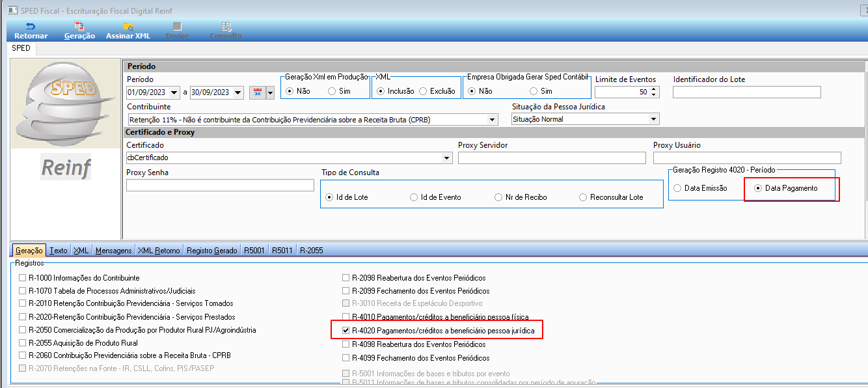Screen dimensions: 868x388
Task: Switch to the Texto tab
Action: pos(59,251)
